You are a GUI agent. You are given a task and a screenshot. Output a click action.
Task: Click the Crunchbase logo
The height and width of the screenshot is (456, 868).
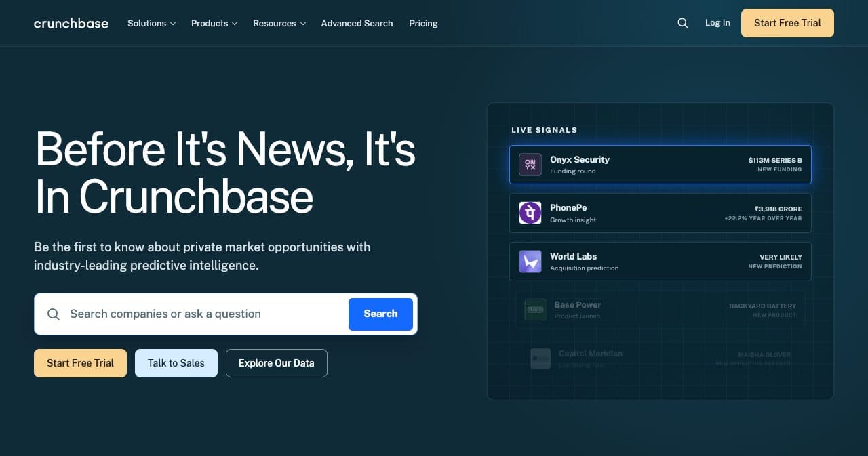pos(71,23)
